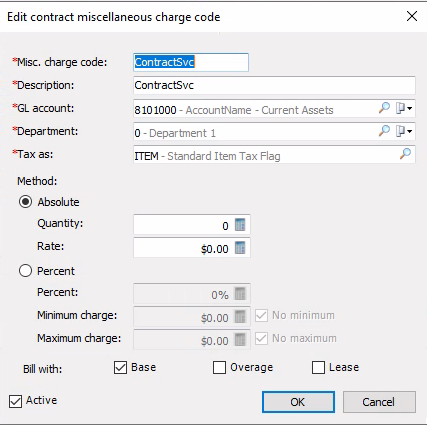Expand GL account dropdown arrow

(409, 108)
